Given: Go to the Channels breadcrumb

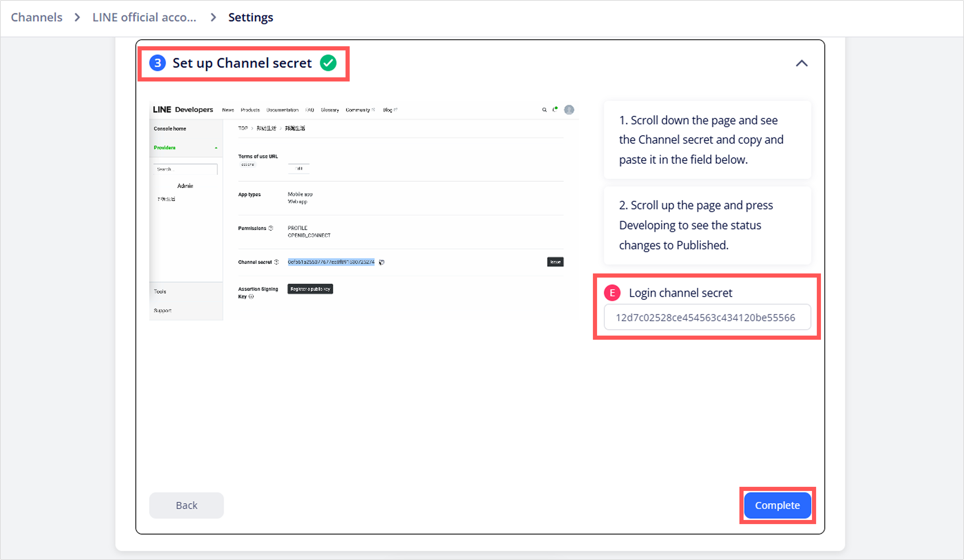Looking at the screenshot, I should coord(36,17).
